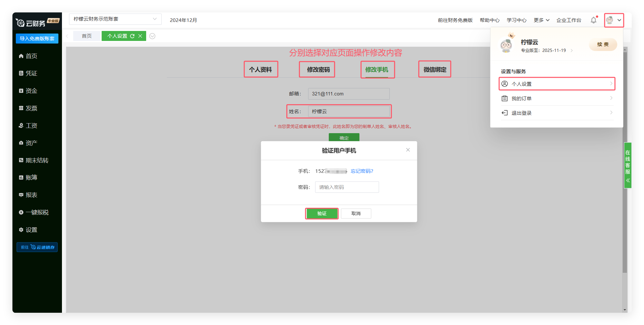The image size is (644, 325).
Task: Click the 忘记密码? link
Action: click(362, 171)
